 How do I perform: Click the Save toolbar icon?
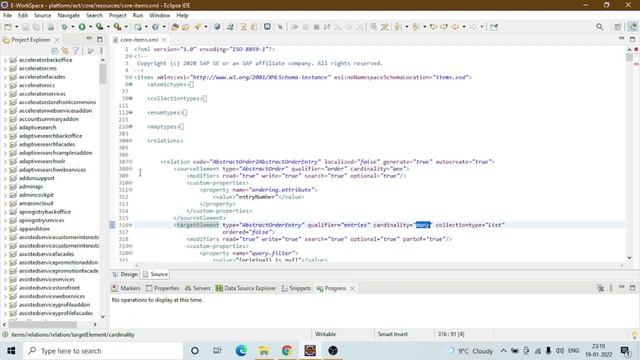coord(25,27)
